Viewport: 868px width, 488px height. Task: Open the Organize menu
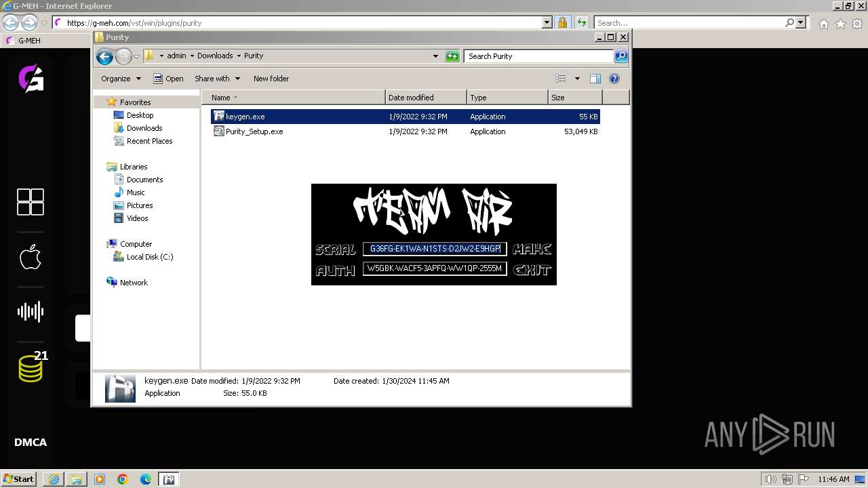tap(121, 79)
